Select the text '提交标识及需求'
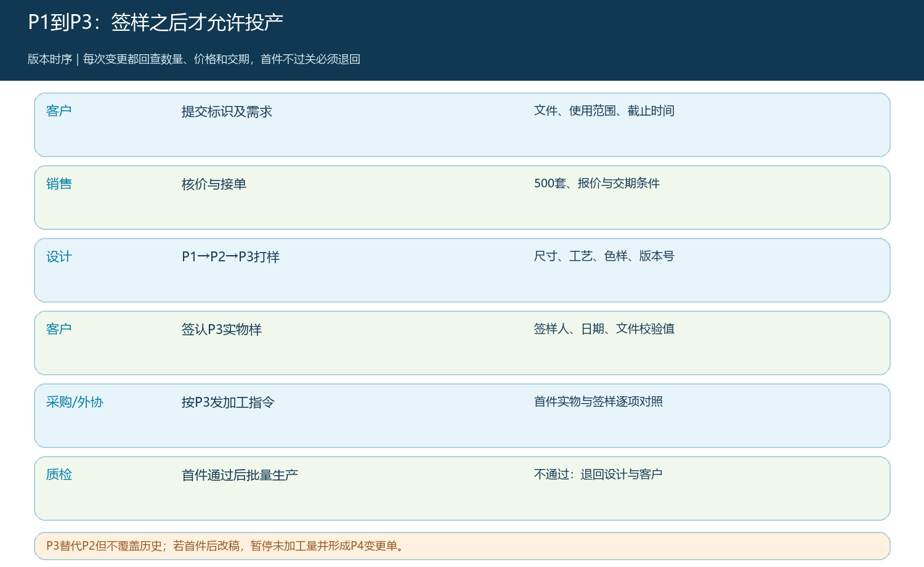924x567 pixels. [x=227, y=112]
